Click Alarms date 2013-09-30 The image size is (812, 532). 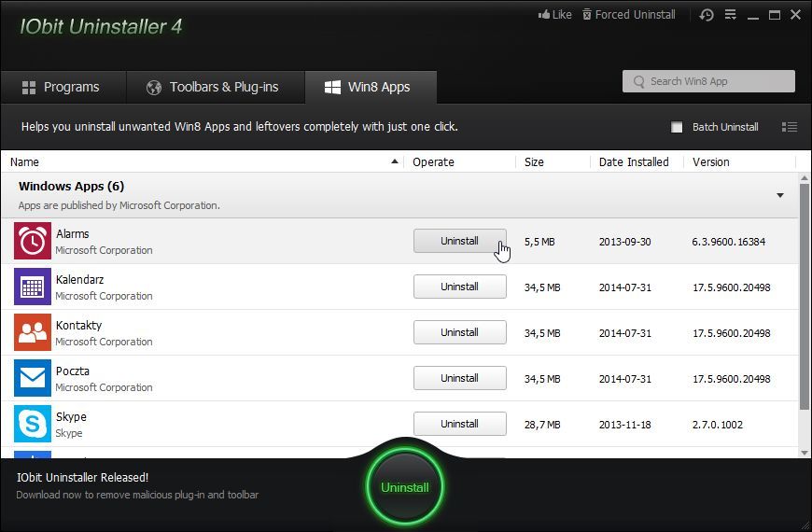[625, 242]
